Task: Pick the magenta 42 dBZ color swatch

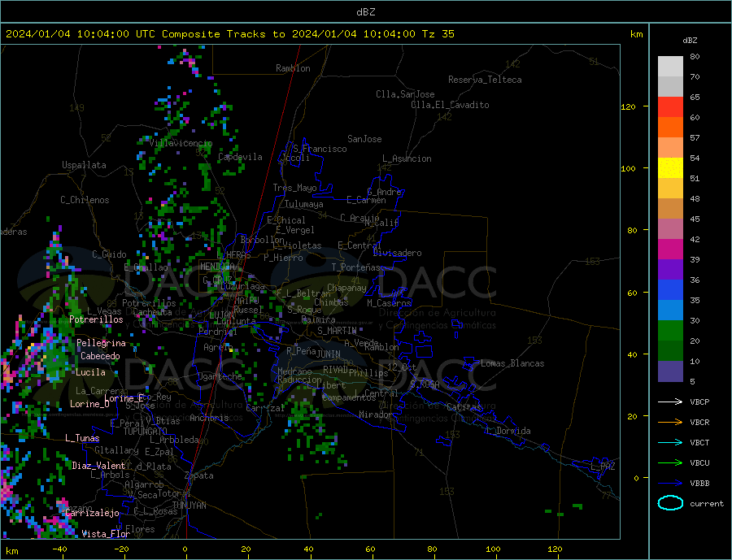Action: click(x=670, y=250)
